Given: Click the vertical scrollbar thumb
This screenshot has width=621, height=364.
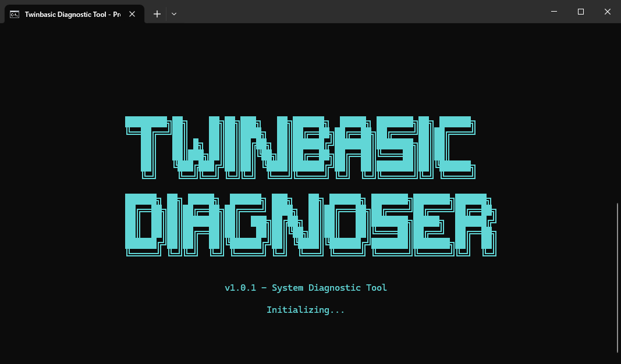Looking at the screenshot, I should click(618, 277).
